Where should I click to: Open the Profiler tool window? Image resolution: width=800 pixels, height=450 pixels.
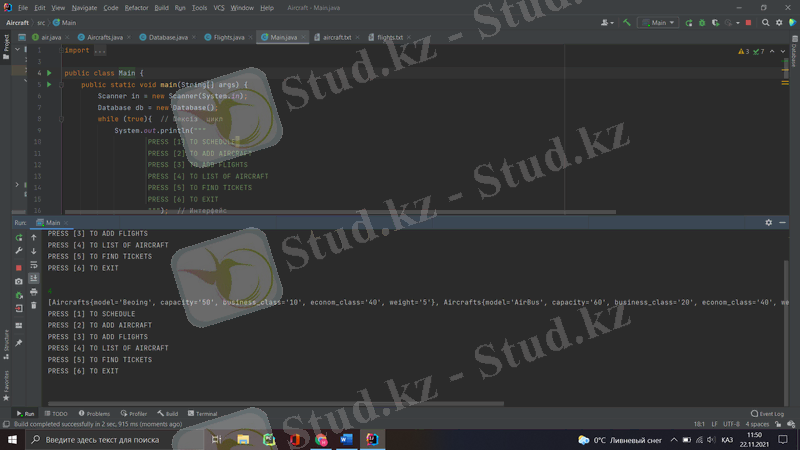point(134,414)
